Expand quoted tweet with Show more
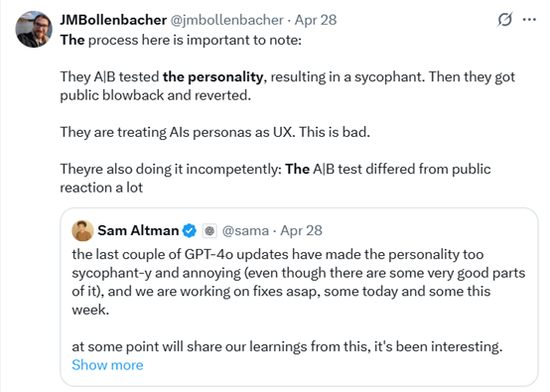Image resolution: width=550 pixels, height=392 pixels. (107, 365)
